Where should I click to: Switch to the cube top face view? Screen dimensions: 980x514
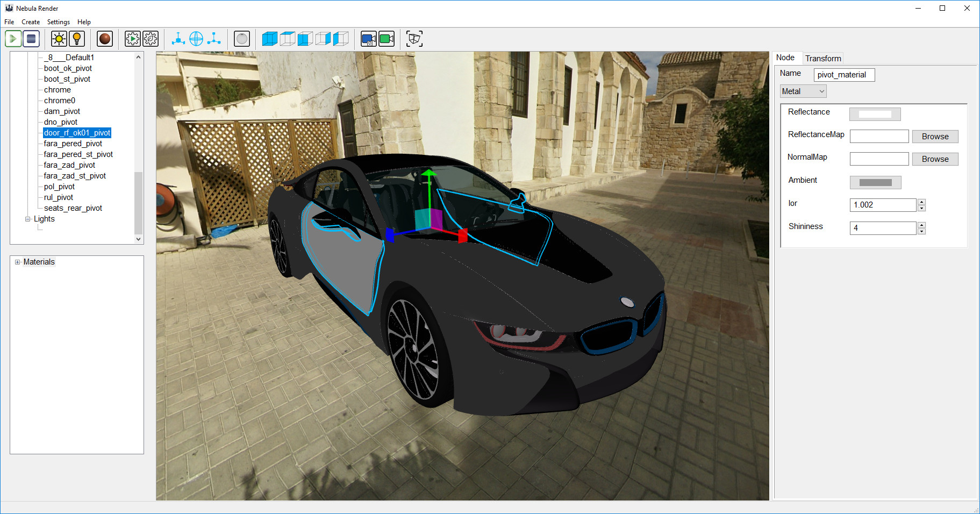coord(288,39)
